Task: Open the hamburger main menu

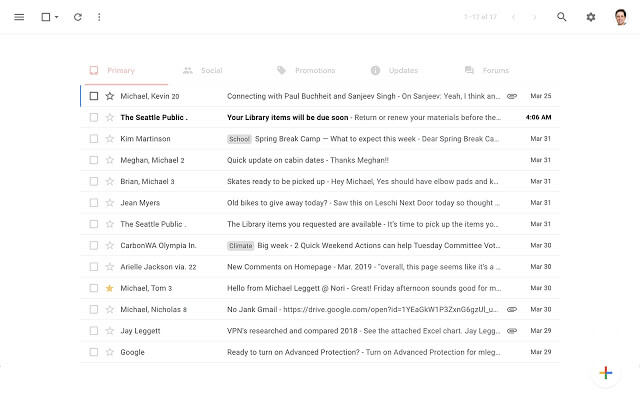Action: pyautogui.click(x=19, y=17)
